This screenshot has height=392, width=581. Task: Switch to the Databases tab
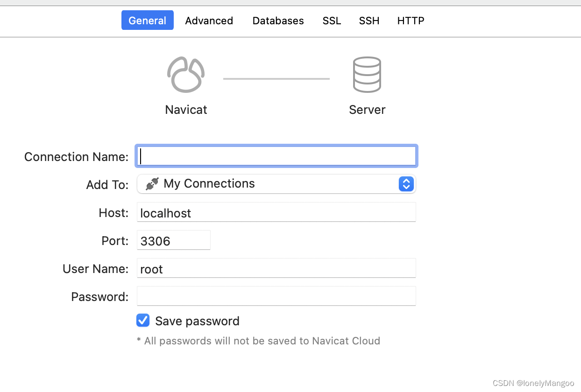tap(278, 21)
